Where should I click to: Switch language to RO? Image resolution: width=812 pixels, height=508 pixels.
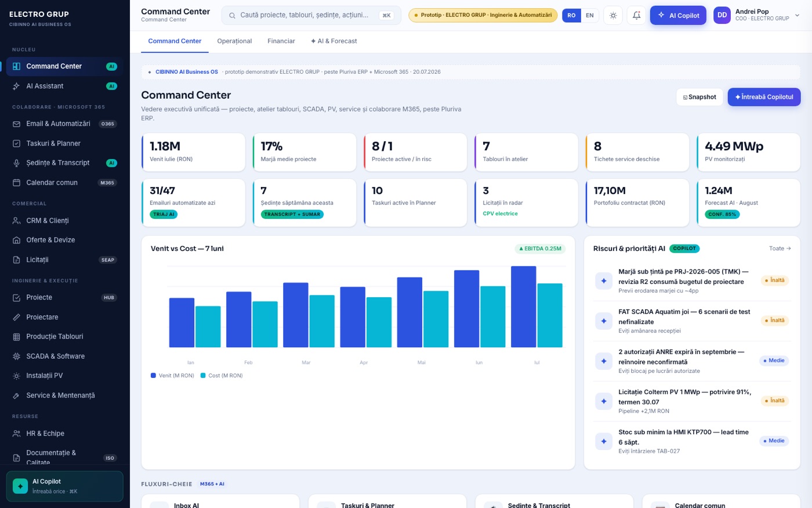point(571,16)
